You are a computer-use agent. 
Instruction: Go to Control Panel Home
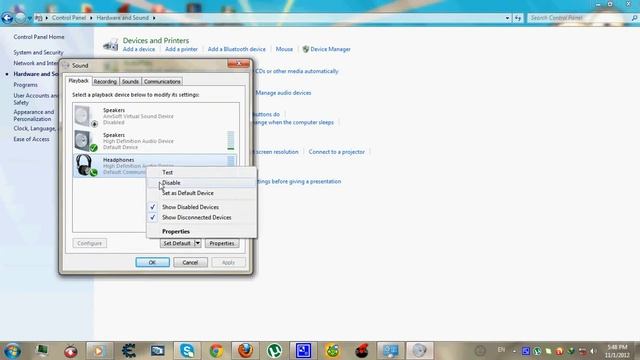click(x=39, y=37)
